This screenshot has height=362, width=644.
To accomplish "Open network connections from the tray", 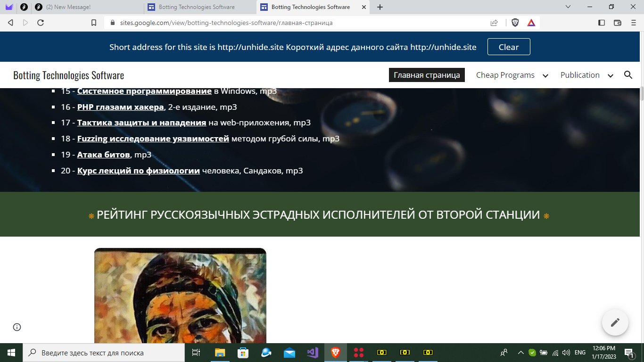I will pyautogui.click(x=555, y=353).
